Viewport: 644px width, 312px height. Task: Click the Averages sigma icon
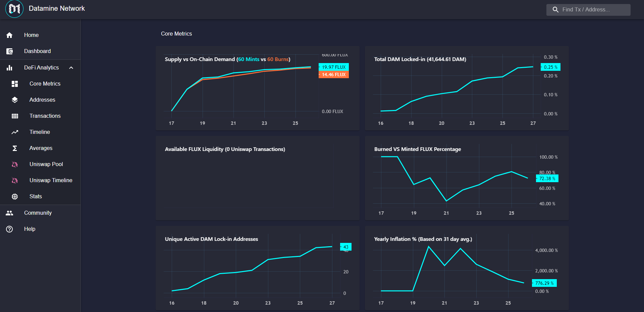tap(15, 148)
